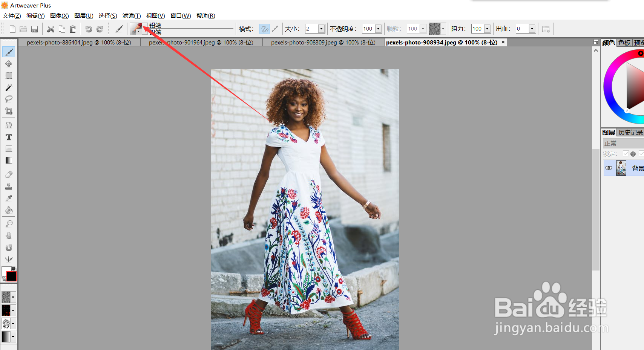Undo the last action
This screenshot has height=350, width=644.
[89, 29]
